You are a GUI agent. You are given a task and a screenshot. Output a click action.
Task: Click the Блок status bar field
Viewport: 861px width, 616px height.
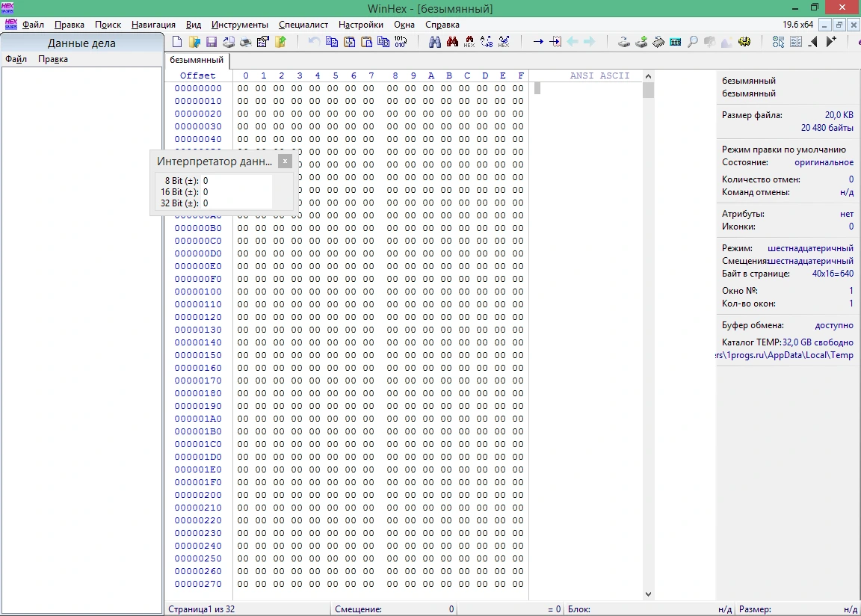tap(649, 609)
